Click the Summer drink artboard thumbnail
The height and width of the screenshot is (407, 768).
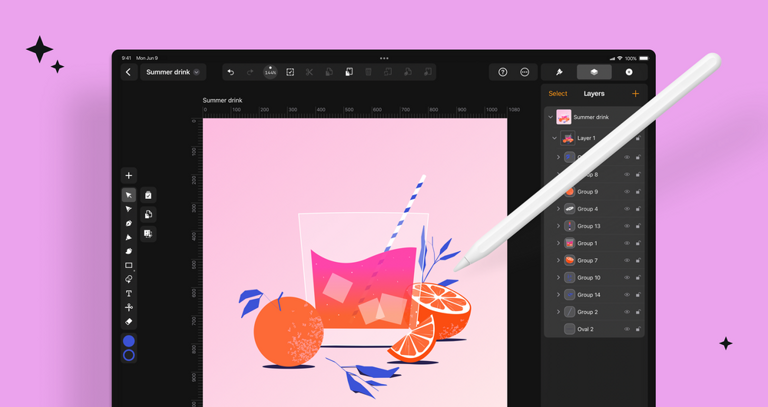pos(564,117)
